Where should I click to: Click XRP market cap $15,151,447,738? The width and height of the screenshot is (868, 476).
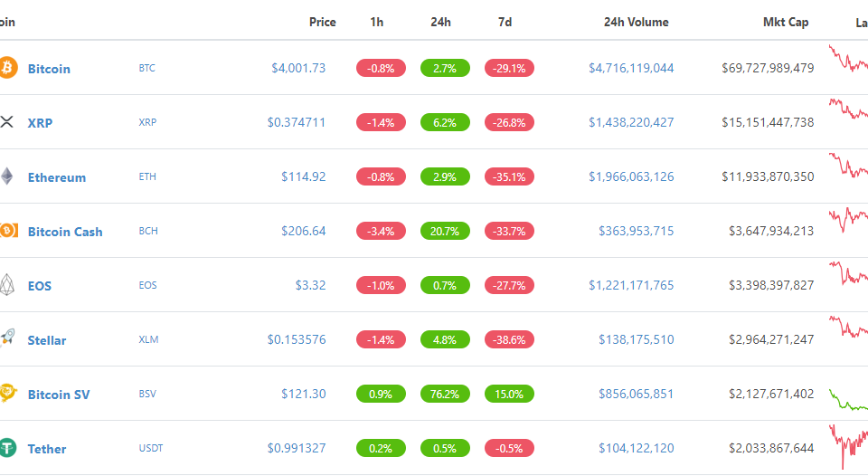pos(768,122)
